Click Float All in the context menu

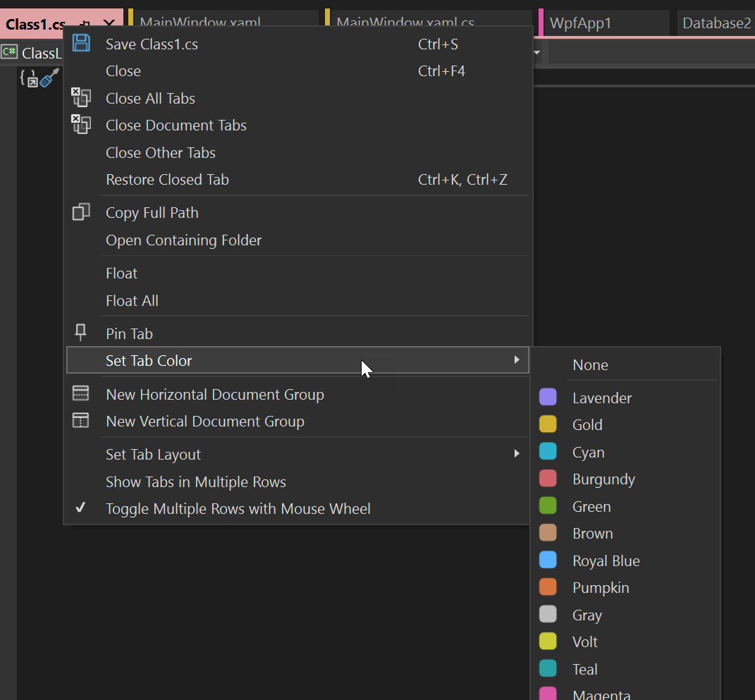pos(132,300)
